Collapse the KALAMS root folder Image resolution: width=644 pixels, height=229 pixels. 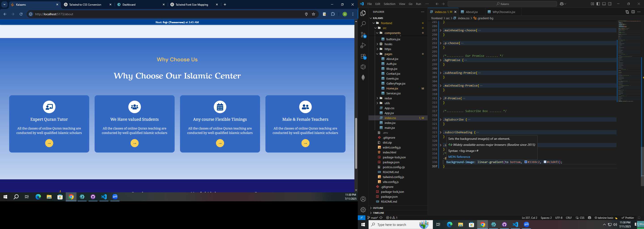click(x=371, y=18)
